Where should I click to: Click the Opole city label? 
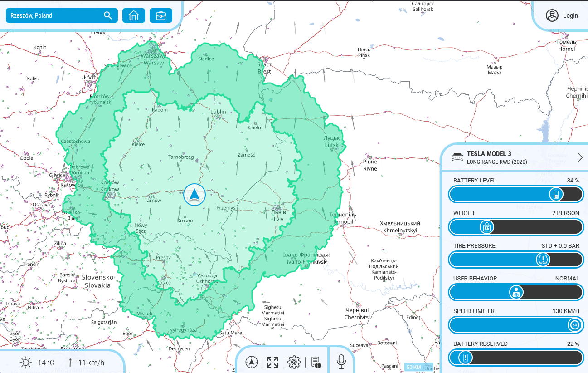pos(26,158)
